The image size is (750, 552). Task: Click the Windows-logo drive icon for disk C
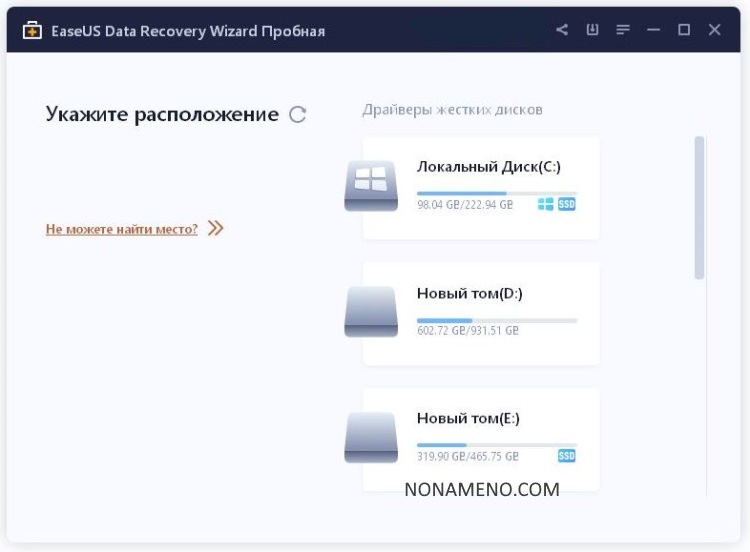coord(371,186)
